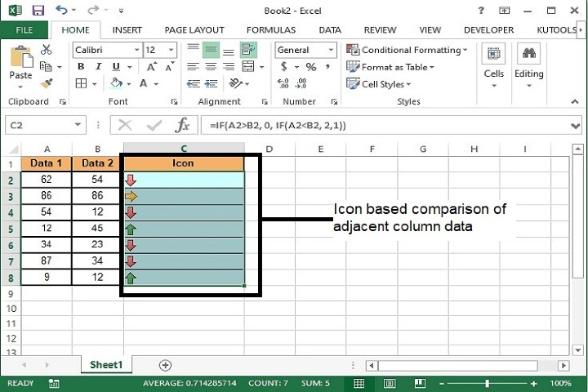Viewport: 588px width, 392px height.
Task: Increase decimal places
Action: [283, 83]
